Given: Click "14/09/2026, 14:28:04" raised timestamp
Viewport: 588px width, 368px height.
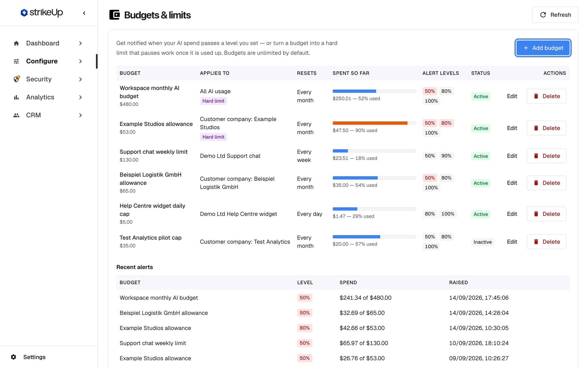Looking at the screenshot, I should point(479,313).
